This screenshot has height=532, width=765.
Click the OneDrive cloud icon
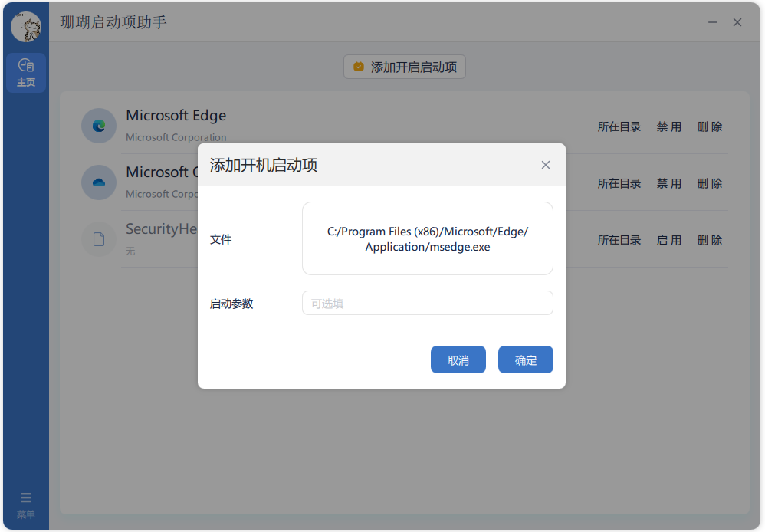coord(99,182)
